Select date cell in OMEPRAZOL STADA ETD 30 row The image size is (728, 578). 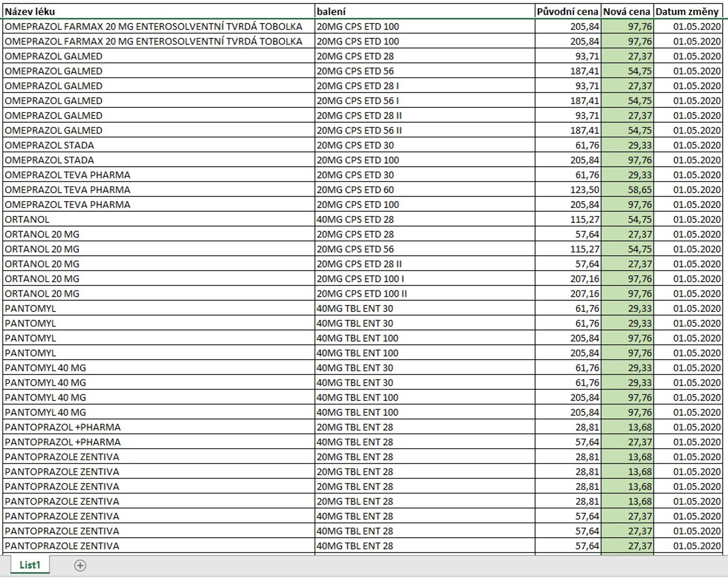pos(688,145)
